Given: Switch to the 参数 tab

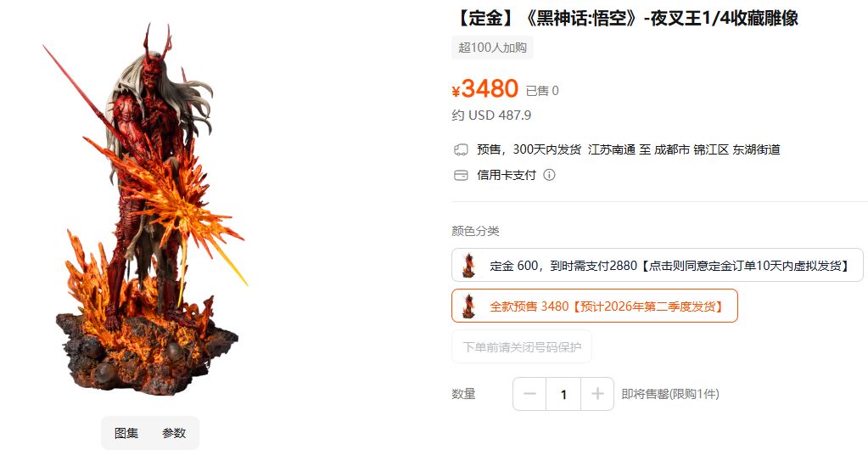Looking at the screenshot, I should 174,433.
